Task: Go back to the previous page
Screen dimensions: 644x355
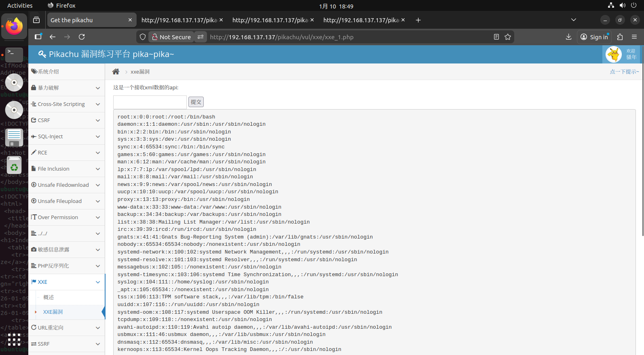Action: (53, 37)
